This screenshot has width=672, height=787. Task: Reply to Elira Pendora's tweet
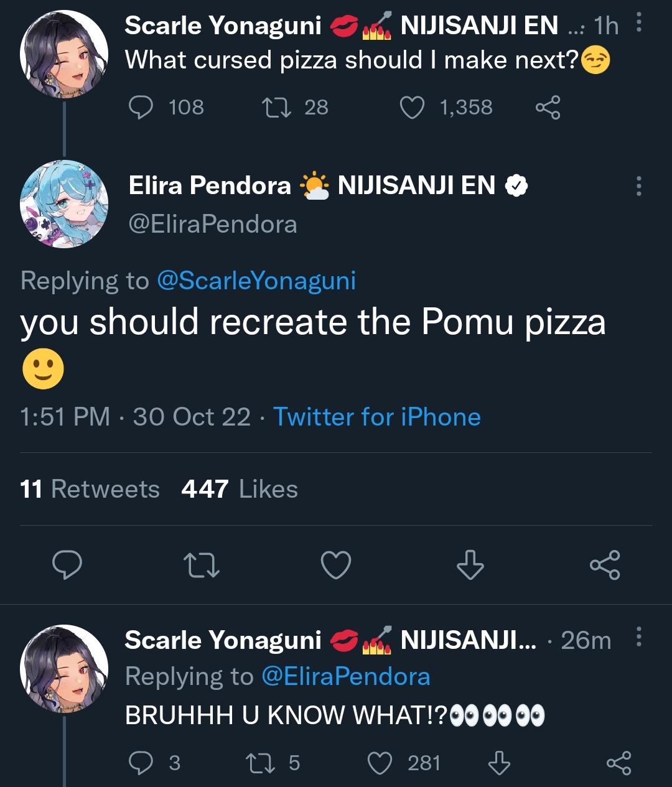pyautogui.click(x=67, y=565)
